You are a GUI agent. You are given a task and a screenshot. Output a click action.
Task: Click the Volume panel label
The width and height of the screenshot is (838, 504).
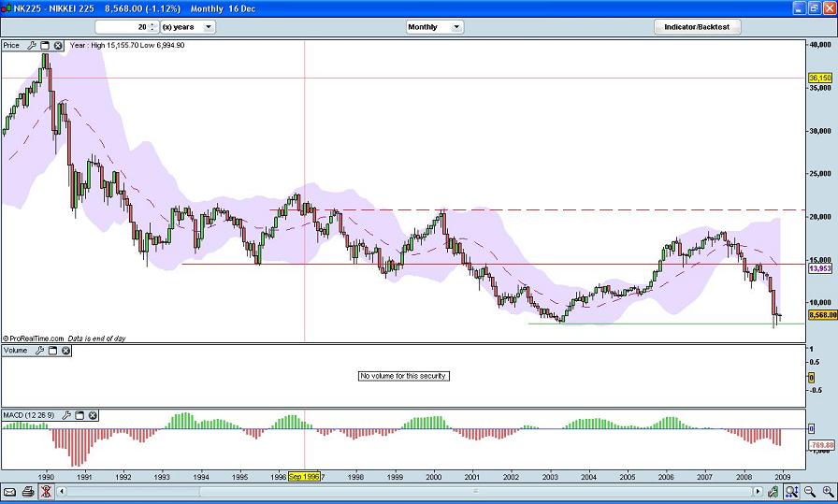coord(16,351)
